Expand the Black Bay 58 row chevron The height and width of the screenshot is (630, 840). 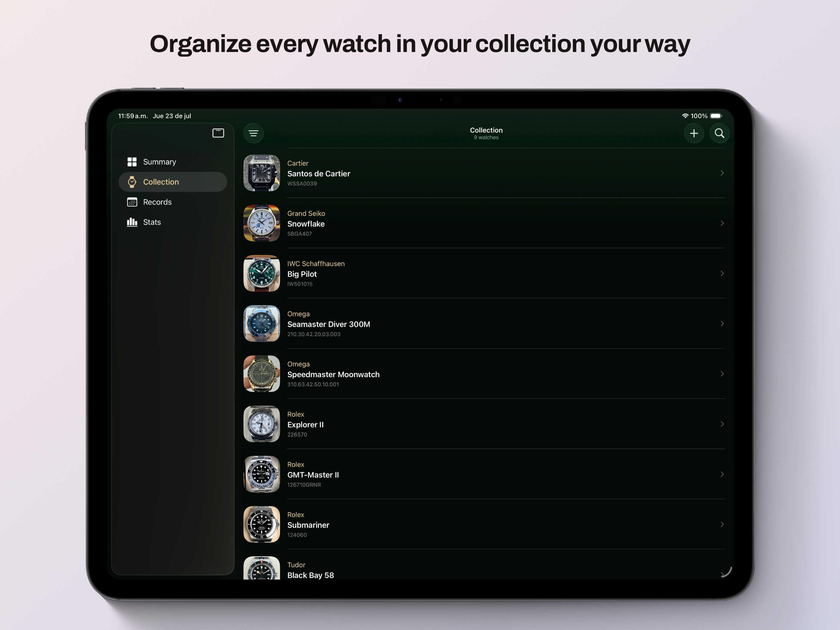[x=723, y=574]
